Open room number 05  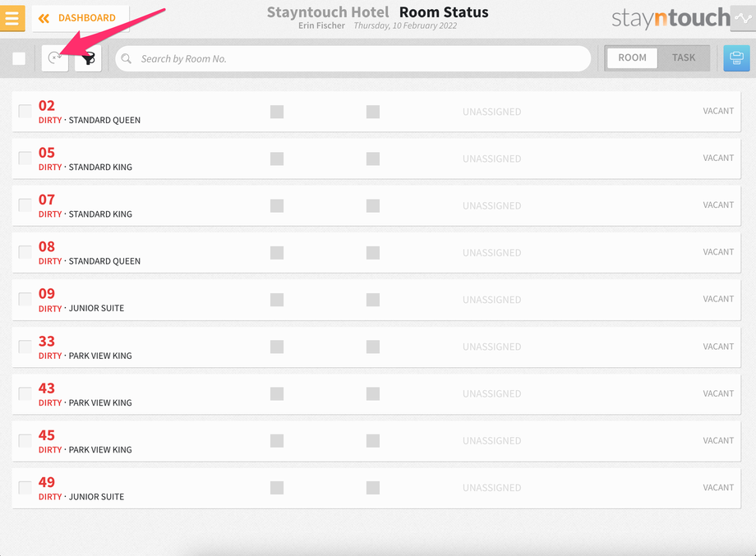pos(47,153)
